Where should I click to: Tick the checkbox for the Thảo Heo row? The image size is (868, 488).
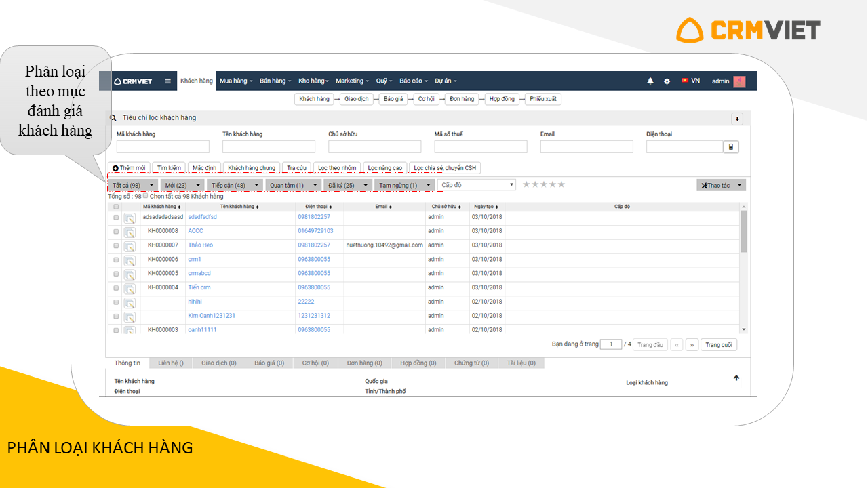(x=116, y=246)
